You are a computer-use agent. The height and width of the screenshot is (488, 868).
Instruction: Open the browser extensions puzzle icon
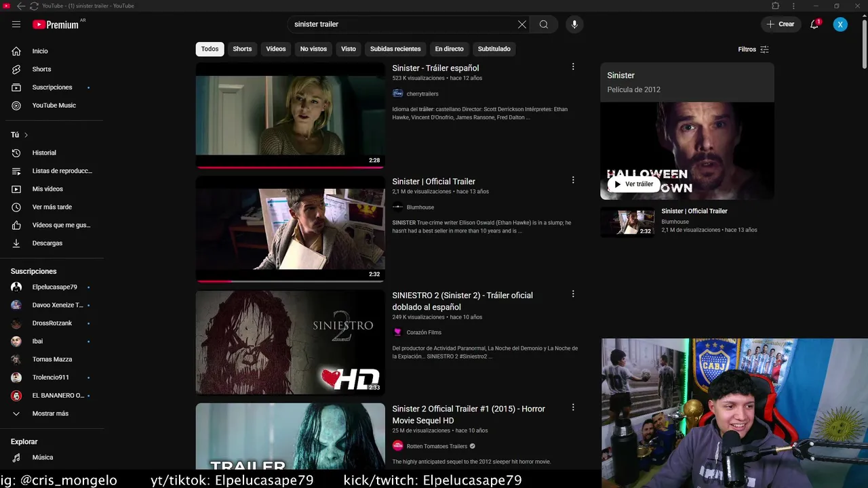[x=776, y=5]
